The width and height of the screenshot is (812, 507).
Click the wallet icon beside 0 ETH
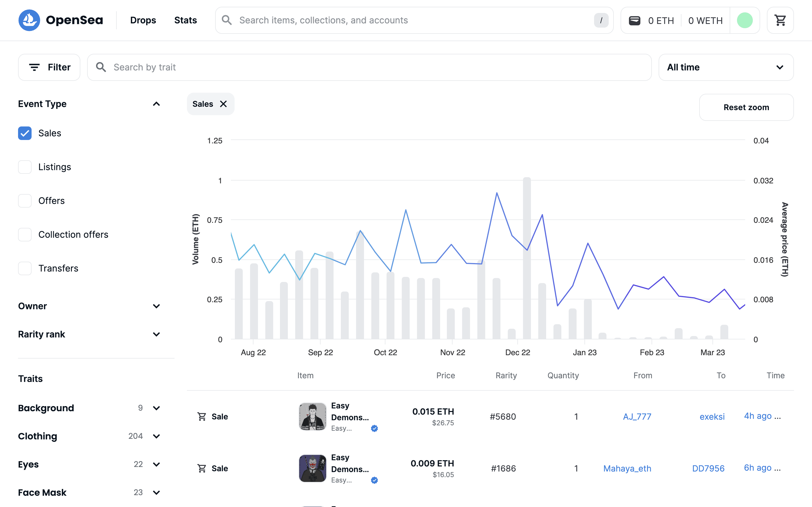634,21
